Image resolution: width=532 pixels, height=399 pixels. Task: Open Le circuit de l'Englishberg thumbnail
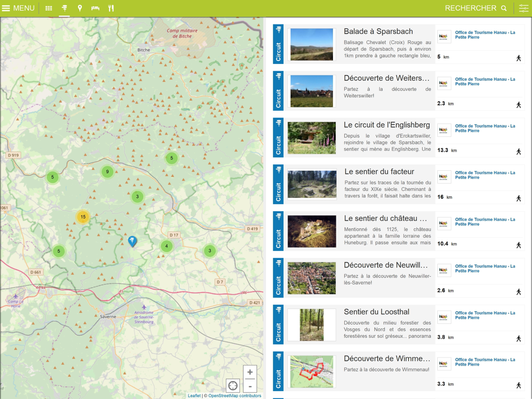311,138
